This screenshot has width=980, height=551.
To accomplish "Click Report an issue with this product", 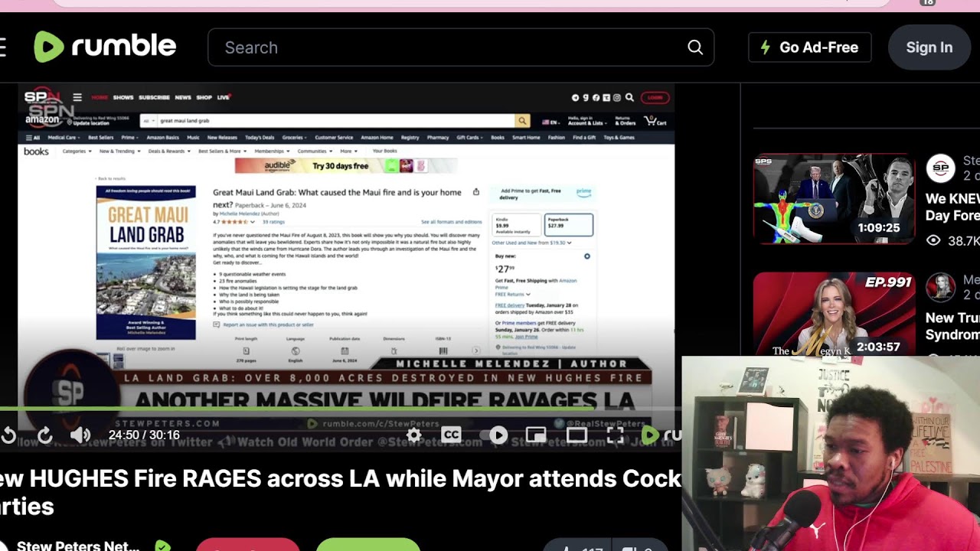I will (x=268, y=324).
